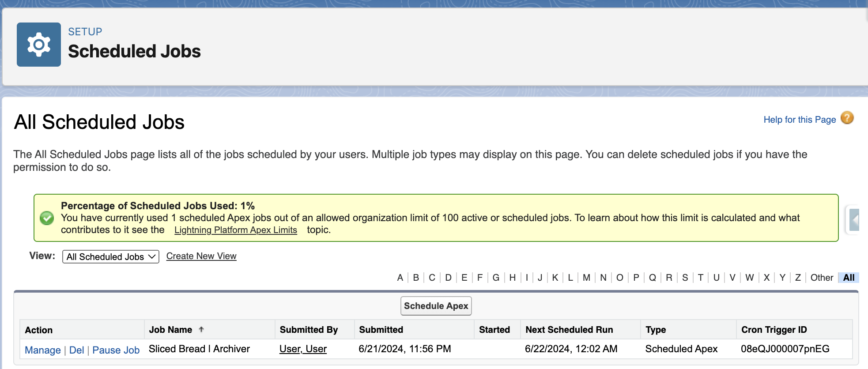The image size is (868, 369).
Task: Open the Create New View link
Action: [201, 256]
